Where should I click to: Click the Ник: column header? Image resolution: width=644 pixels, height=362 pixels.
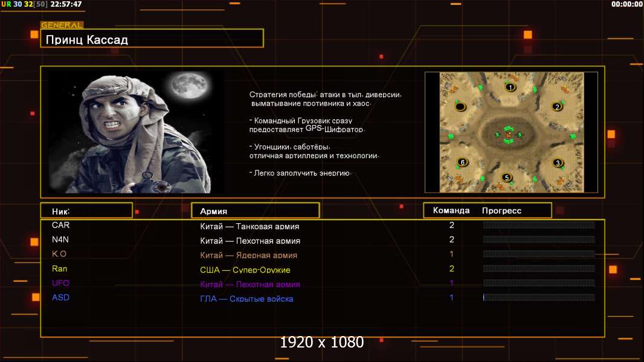pos(86,211)
